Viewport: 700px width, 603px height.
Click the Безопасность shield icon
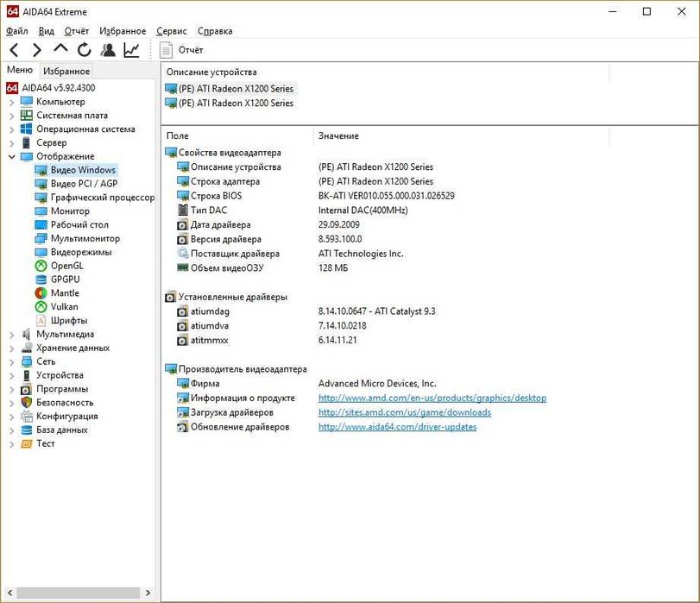27,403
